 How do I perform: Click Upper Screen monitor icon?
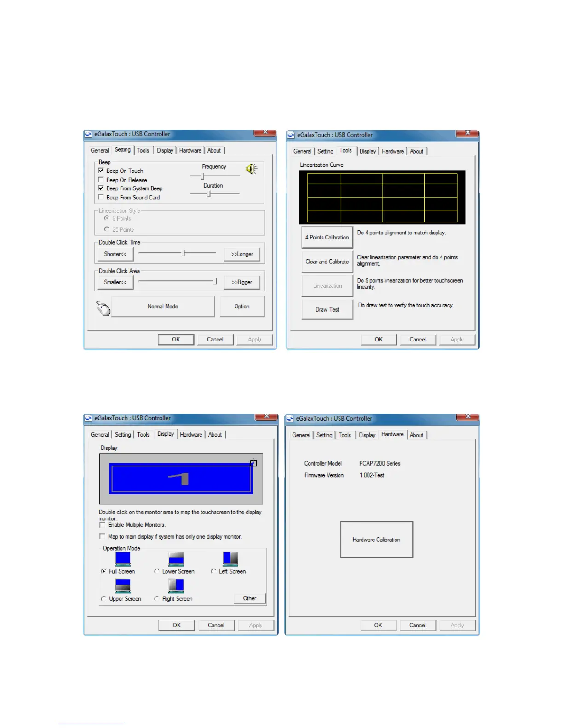click(123, 586)
